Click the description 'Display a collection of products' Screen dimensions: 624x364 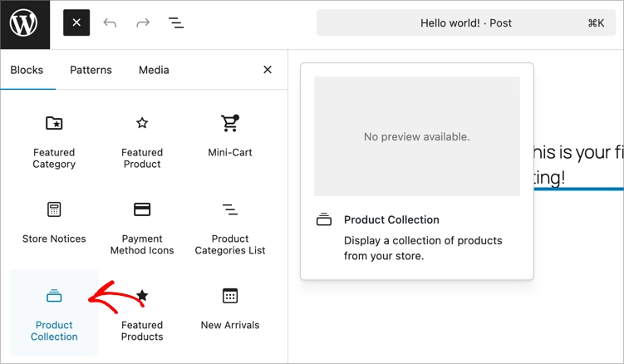(423, 248)
